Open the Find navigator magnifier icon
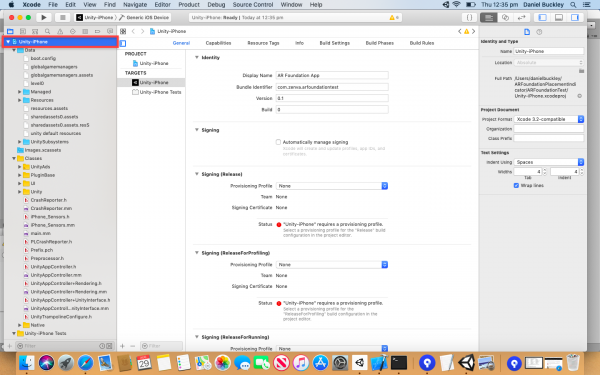600x375 pixels. tap(47, 31)
